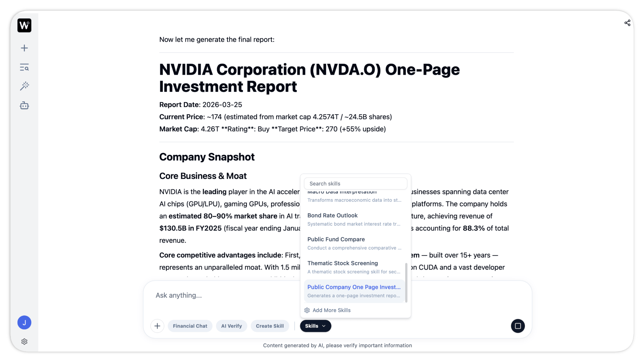Collapse the Skills dropdown
Image resolution: width=644 pixels, height=362 pixels.
click(315, 326)
